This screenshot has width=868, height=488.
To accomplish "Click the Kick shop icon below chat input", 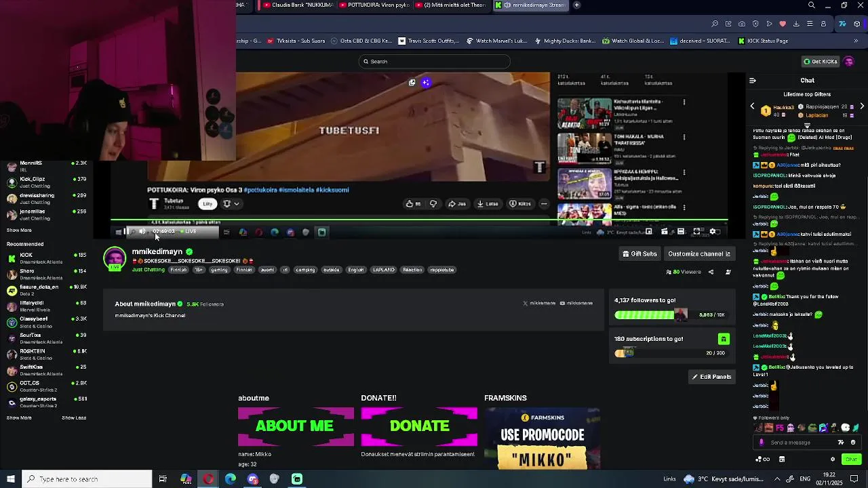I will [x=782, y=460].
